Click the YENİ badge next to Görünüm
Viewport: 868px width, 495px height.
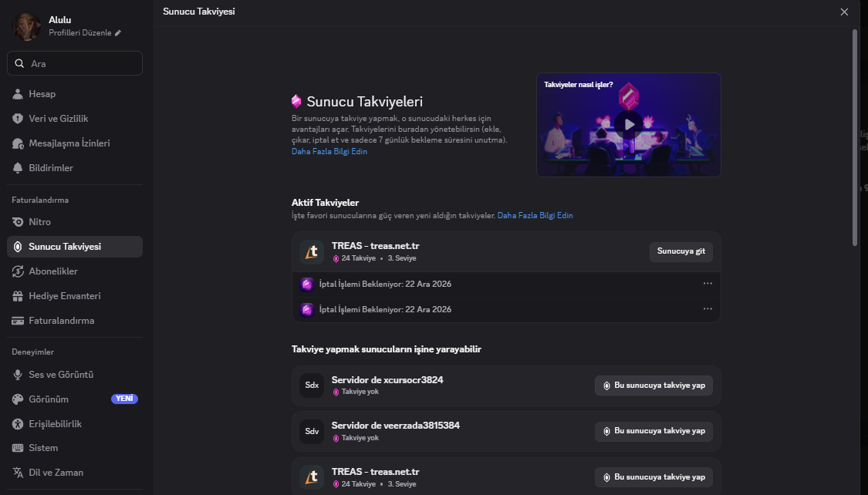[124, 399]
